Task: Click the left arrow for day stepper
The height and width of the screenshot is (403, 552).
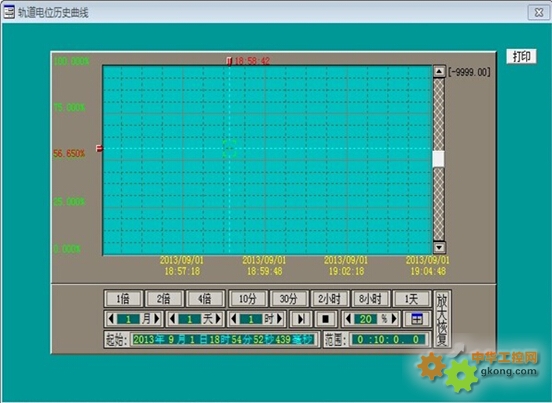Action: point(172,319)
